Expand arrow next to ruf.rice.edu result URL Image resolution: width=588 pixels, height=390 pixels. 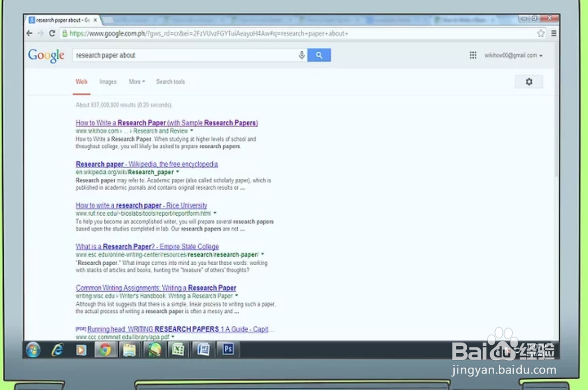coord(215,213)
